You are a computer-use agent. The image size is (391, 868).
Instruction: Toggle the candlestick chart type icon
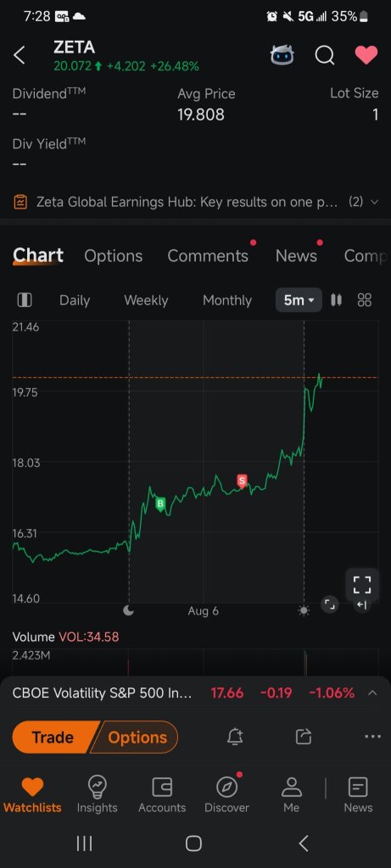coord(336,300)
